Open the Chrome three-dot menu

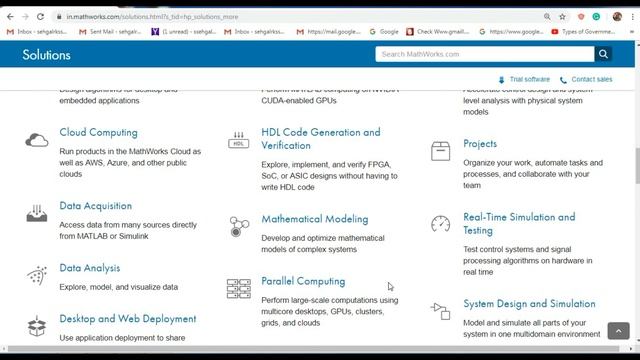(633, 17)
